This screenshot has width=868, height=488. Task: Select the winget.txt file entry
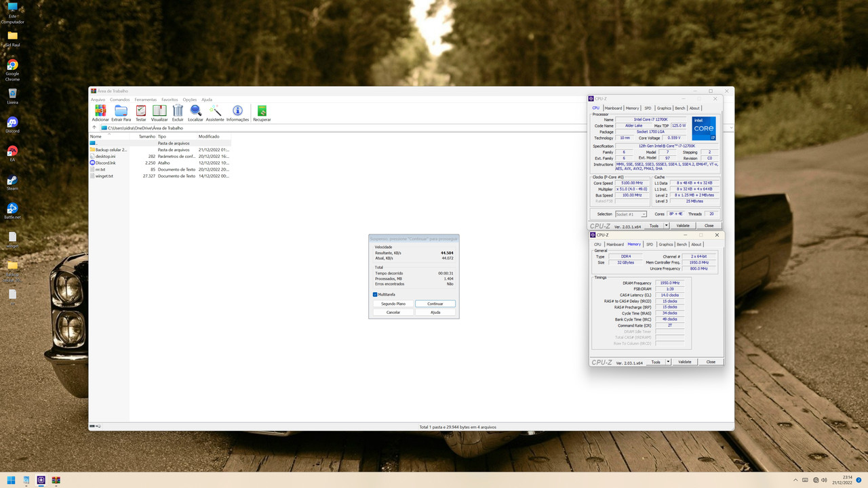(104, 176)
